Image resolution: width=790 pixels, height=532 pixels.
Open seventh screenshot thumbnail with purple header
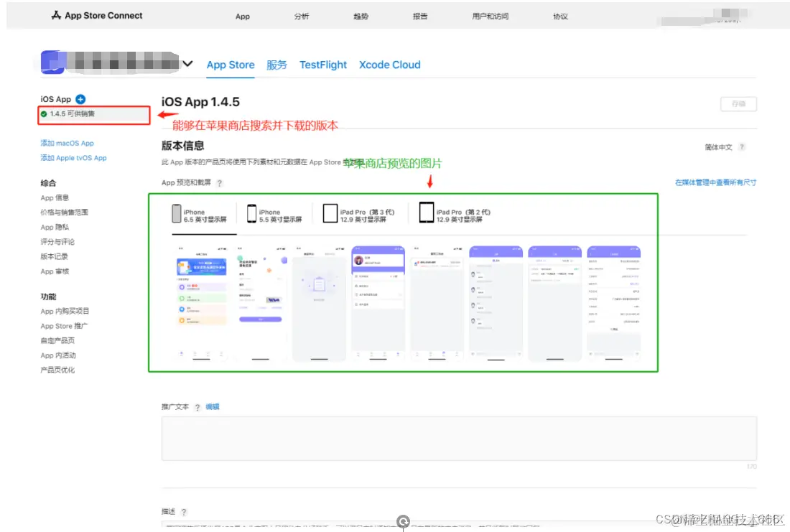tap(554, 303)
